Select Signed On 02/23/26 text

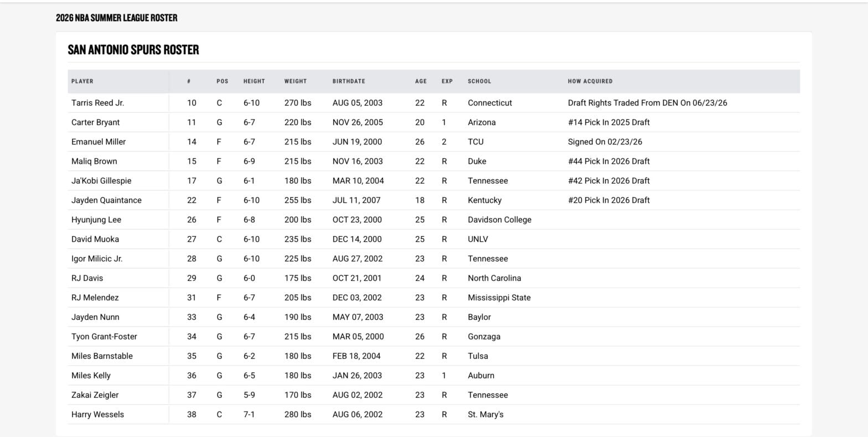[x=605, y=142]
